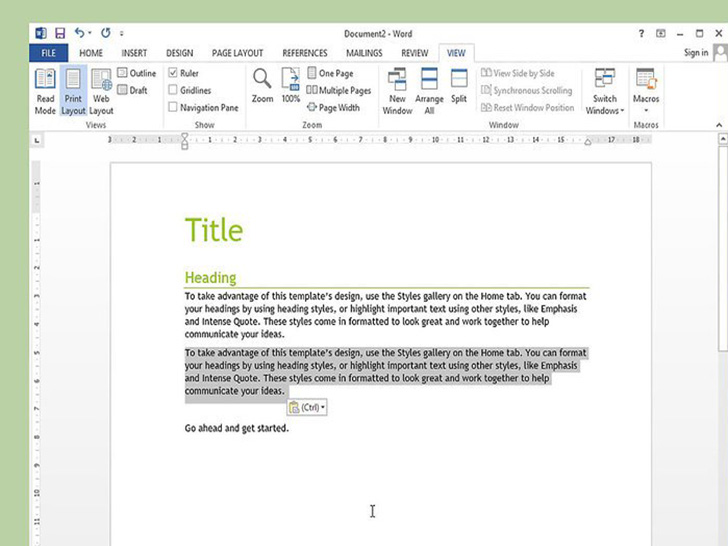Expand the Switch Windows dropdown
The width and height of the screenshot is (728, 546).
605,92
